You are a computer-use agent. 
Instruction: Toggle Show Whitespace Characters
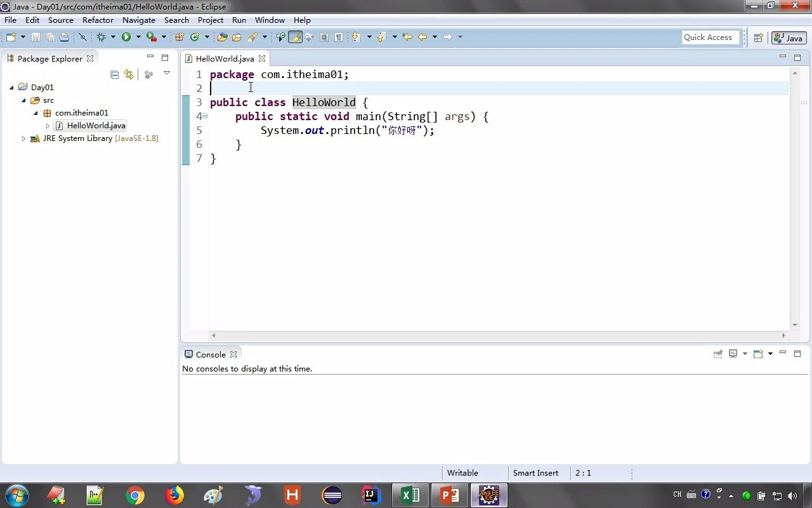(x=339, y=37)
